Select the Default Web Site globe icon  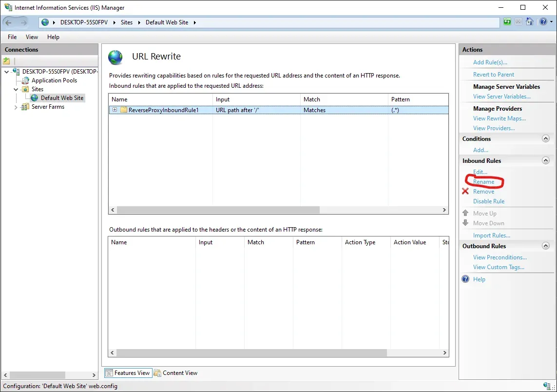point(35,98)
